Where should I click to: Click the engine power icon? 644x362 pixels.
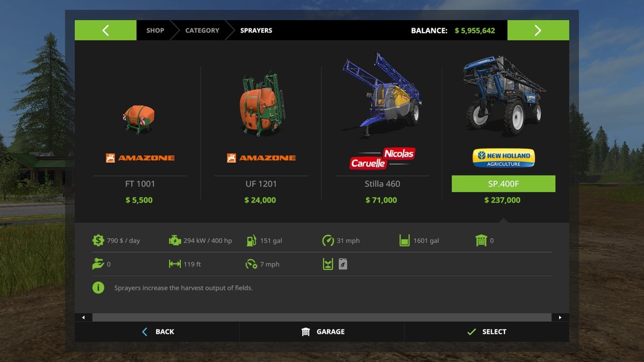175,241
